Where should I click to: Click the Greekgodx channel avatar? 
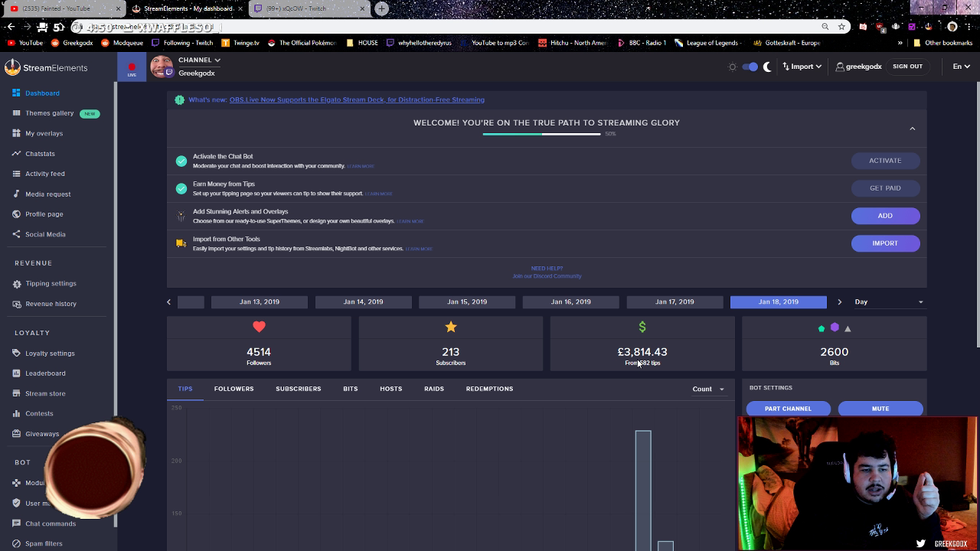162,67
